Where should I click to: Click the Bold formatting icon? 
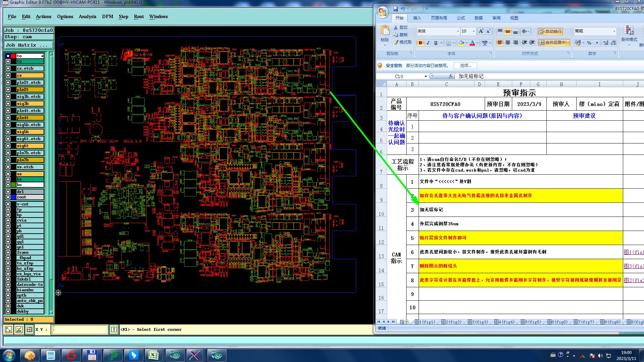point(420,43)
